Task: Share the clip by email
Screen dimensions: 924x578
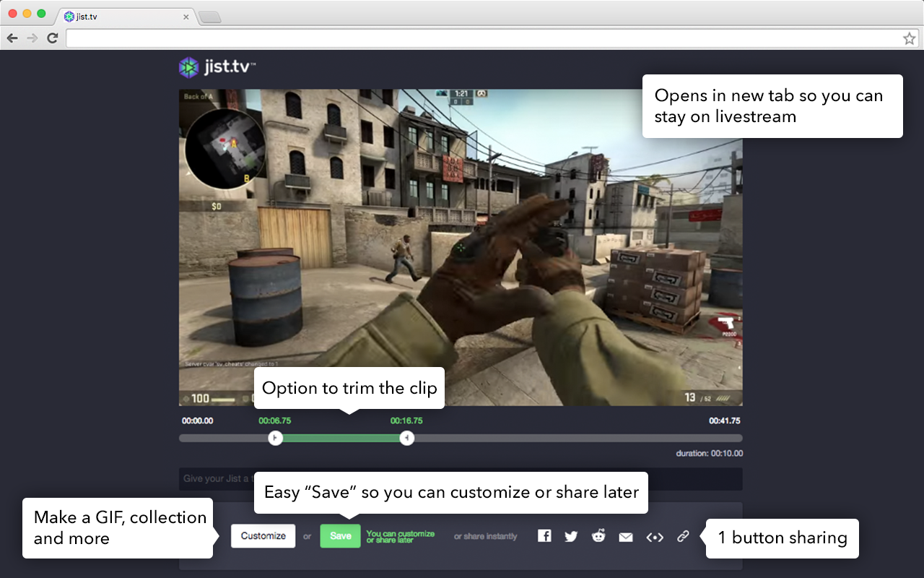Action: (626, 537)
